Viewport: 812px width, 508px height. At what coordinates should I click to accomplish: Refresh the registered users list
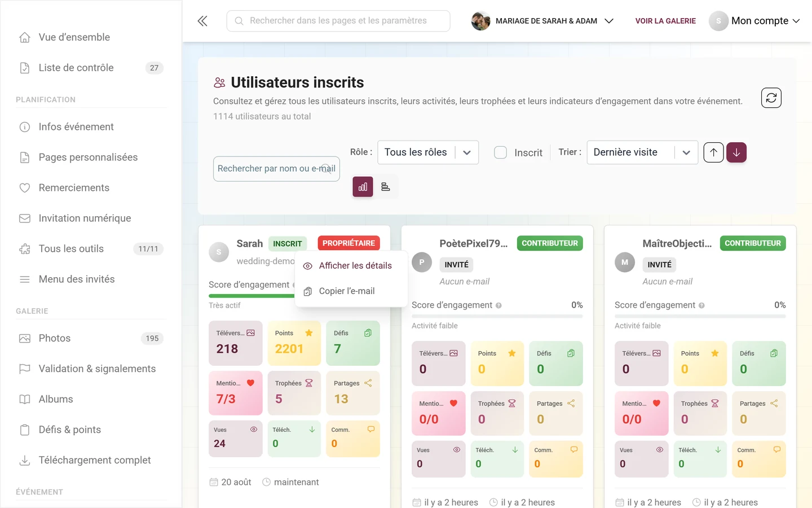771,98
